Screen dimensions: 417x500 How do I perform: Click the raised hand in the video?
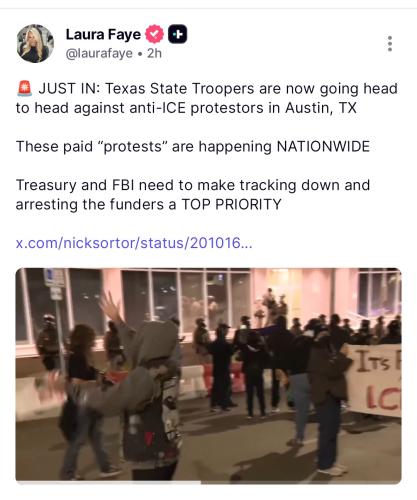[109, 307]
